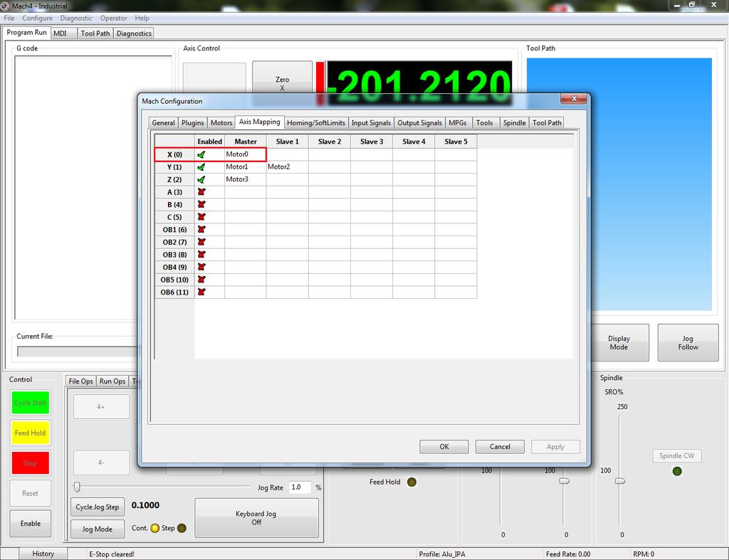Cancel the Mach Configuration dialog
This screenshot has width=729, height=560.
pyautogui.click(x=500, y=447)
